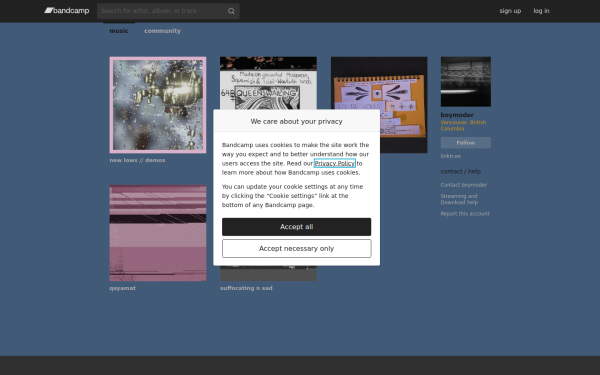The image size is (600, 375).
Task: Click Contact boymoder
Action: point(463,185)
